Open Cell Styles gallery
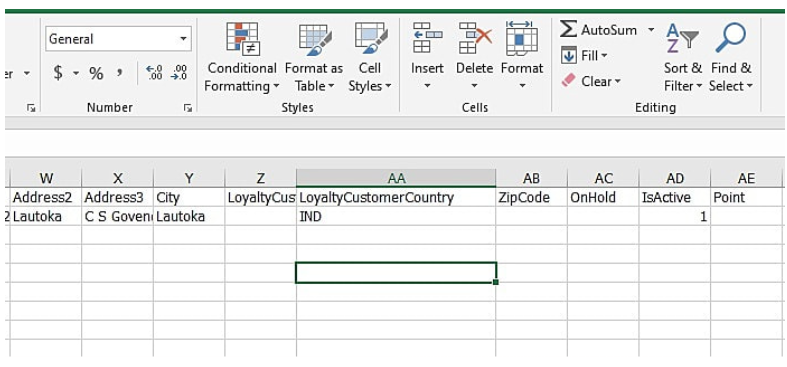Image resolution: width=787 pixels, height=367 pixels. click(370, 57)
